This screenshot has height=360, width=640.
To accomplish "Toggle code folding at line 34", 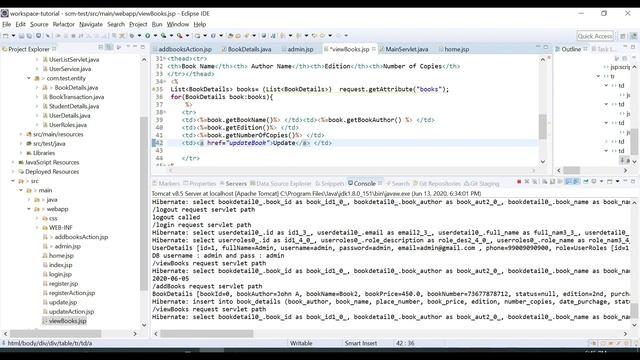I will tap(164, 81).
